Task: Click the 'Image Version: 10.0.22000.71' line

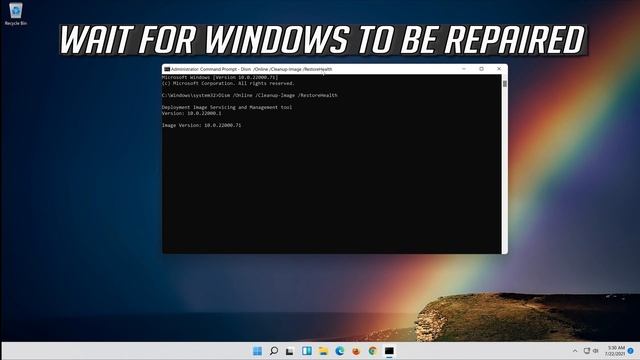Action: click(202, 125)
